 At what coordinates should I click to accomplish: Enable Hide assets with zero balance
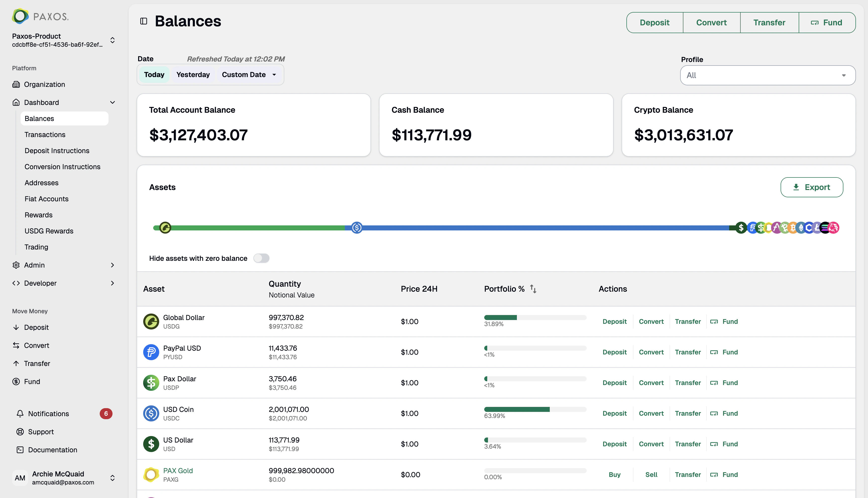[261, 258]
